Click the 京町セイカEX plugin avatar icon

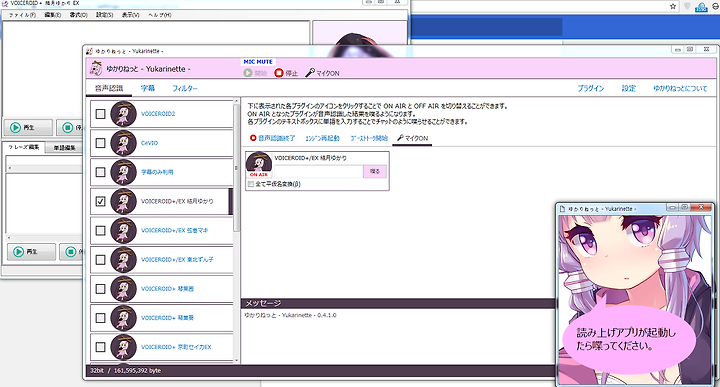(124, 347)
